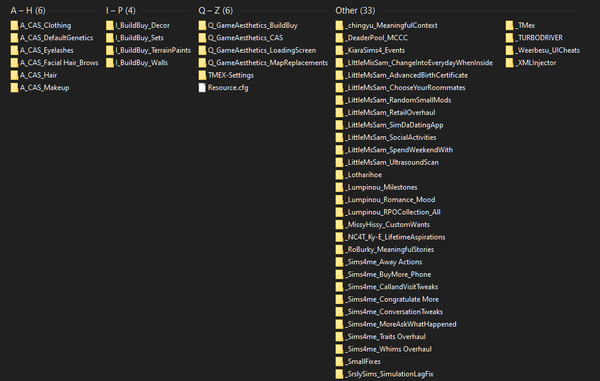Select _LittleMsSam_SocialActivities folder name
600x381 pixels.
(x=391, y=137)
